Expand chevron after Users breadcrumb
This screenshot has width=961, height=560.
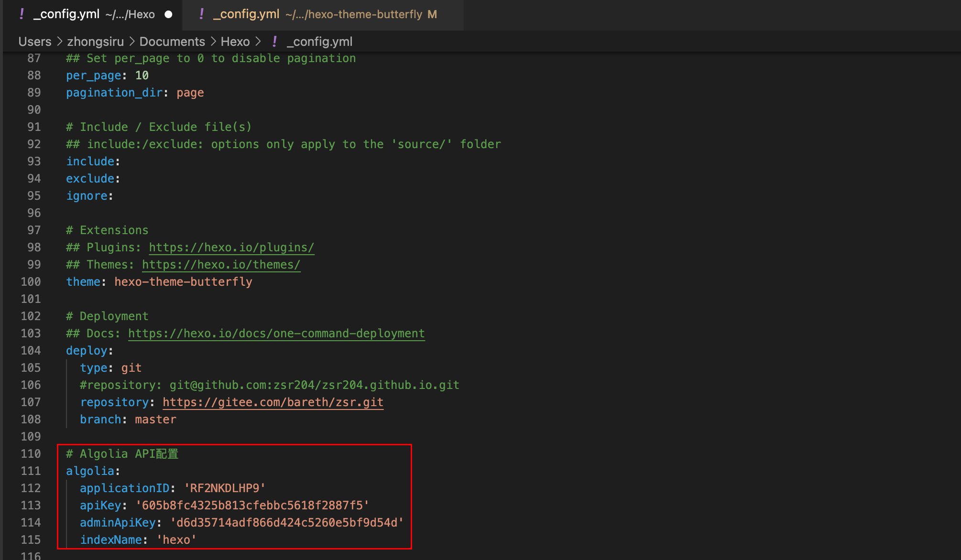point(60,42)
